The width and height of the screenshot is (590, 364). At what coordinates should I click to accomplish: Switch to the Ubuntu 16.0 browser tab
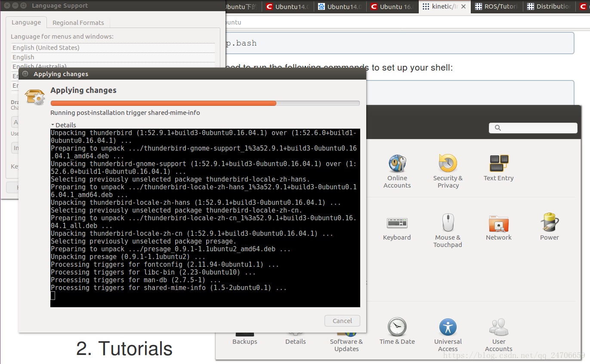[392, 6]
